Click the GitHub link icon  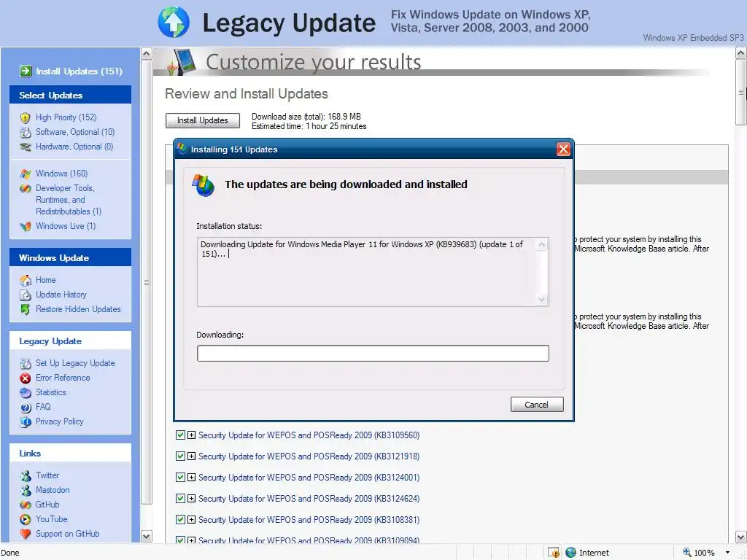26,505
